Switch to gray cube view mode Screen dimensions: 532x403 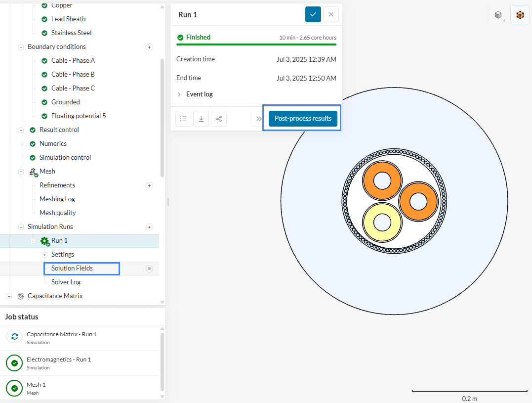point(498,15)
